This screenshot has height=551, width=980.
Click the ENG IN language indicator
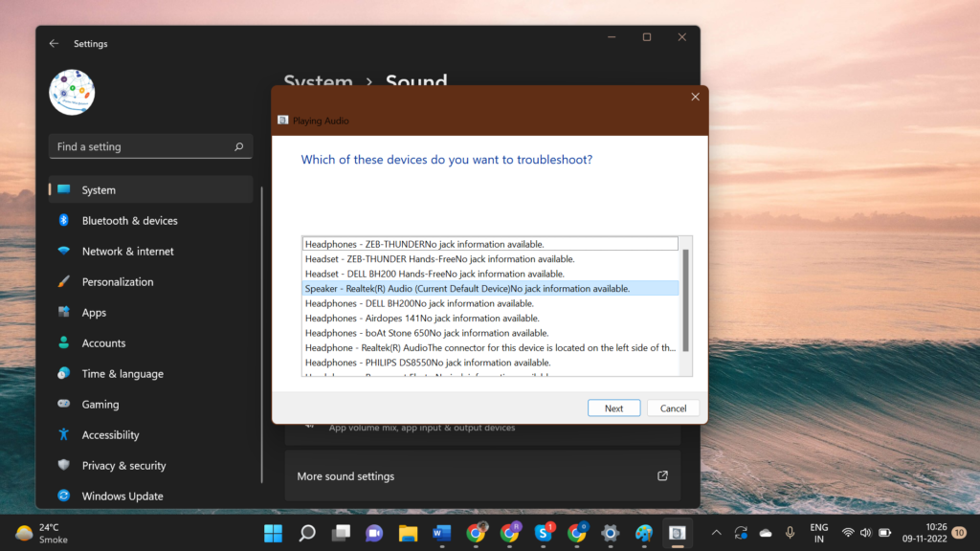coord(819,534)
